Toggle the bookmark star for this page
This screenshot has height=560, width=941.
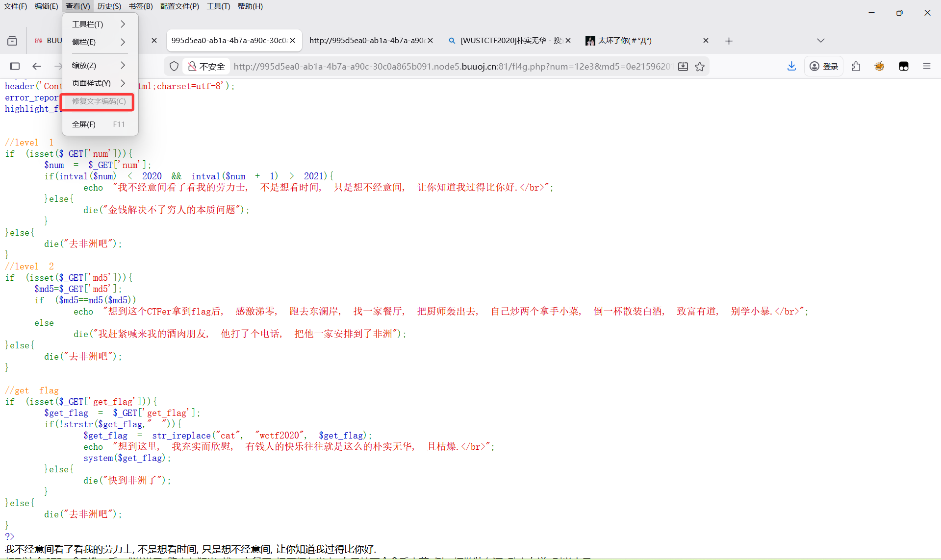(x=700, y=66)
